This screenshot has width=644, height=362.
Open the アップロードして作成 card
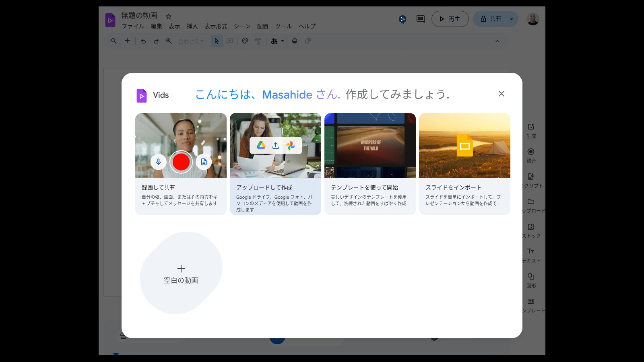tap(275, 164)
